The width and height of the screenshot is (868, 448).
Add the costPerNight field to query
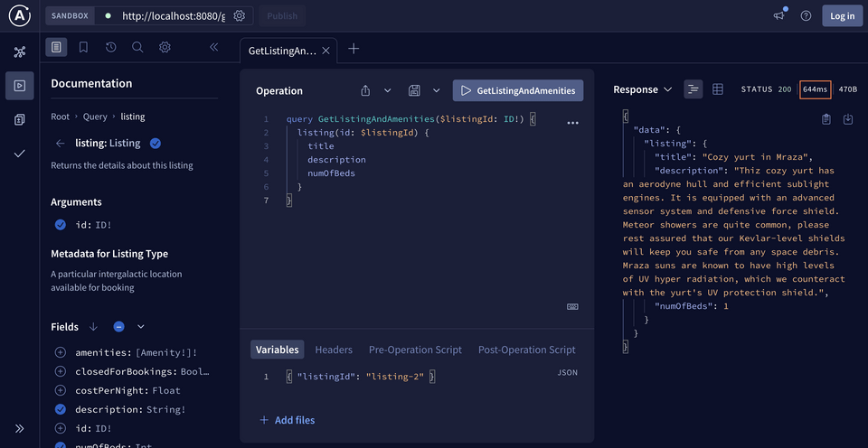(61, 390)
